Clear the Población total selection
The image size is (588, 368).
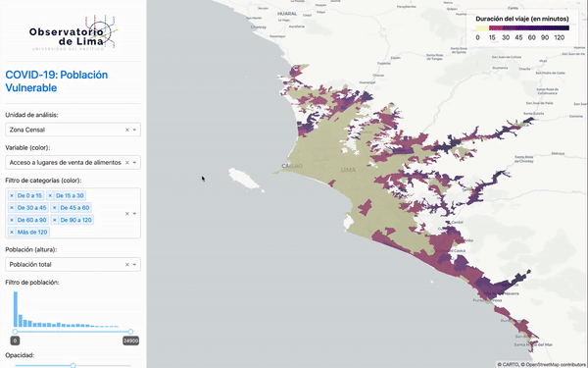(127, 265)
